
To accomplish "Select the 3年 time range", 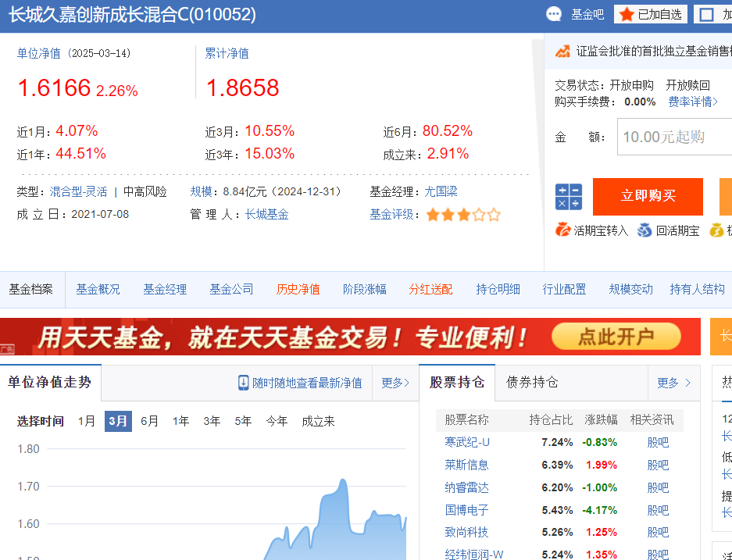I will pyautogui.click(x=212, y=422).
